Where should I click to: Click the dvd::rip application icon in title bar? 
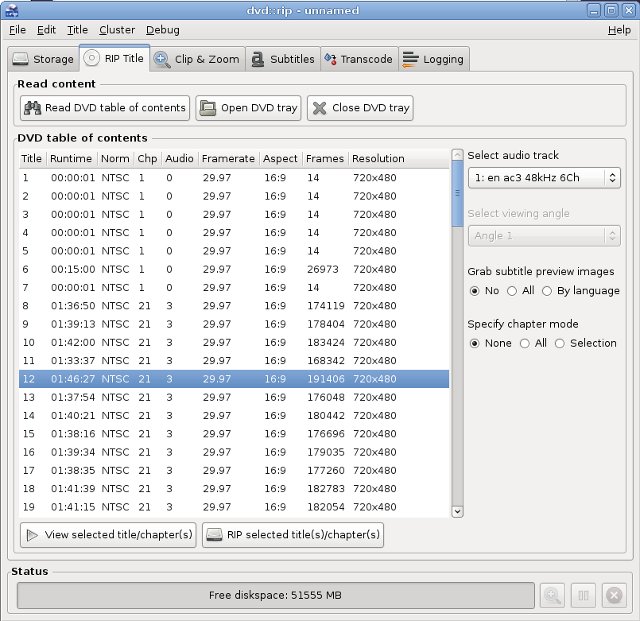click(11, 10)
